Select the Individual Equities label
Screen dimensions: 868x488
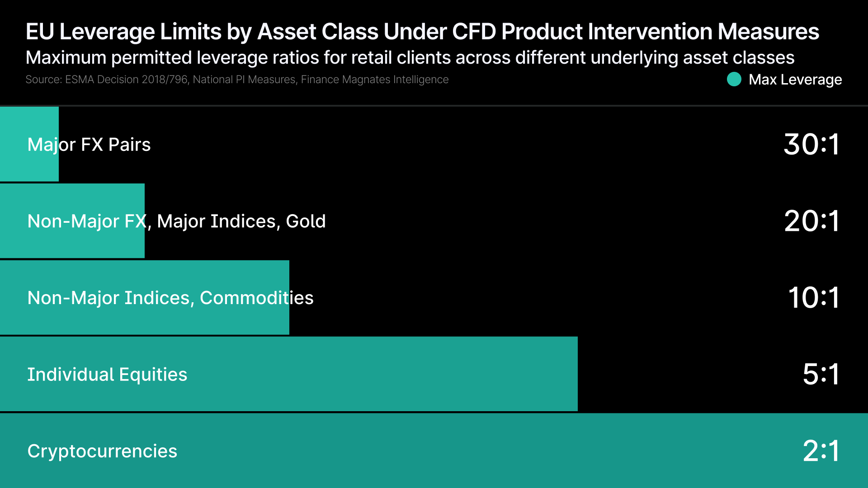click(x=107, y=375)
